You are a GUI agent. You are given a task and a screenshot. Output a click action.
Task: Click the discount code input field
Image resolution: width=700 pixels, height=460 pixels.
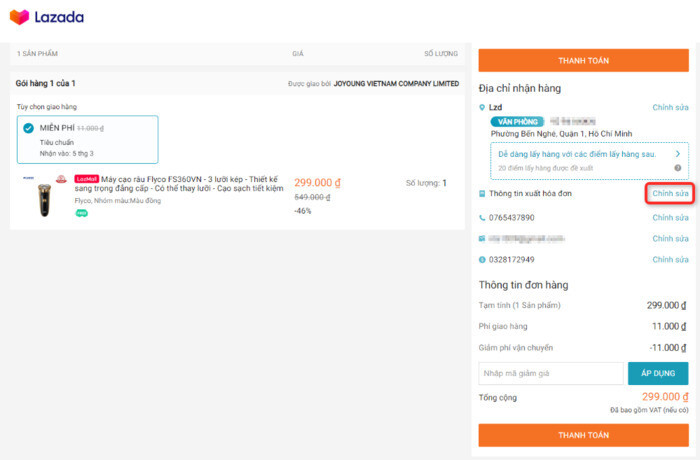(550, 373)
